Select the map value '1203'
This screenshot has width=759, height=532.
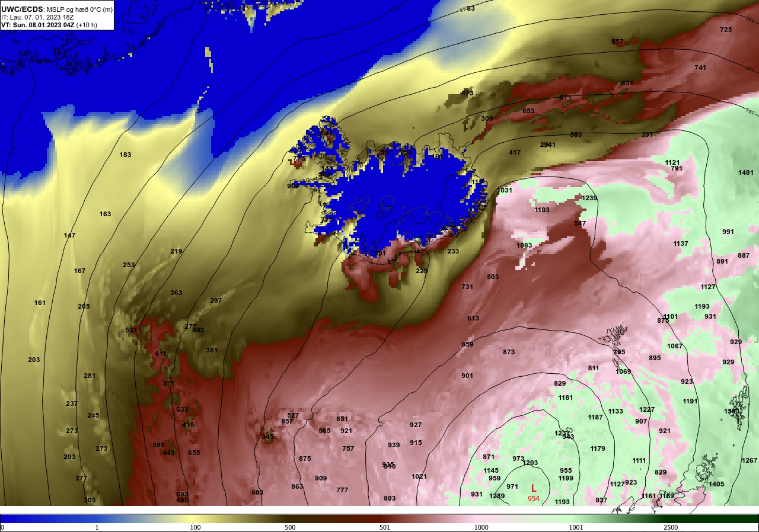click(530, 463)
